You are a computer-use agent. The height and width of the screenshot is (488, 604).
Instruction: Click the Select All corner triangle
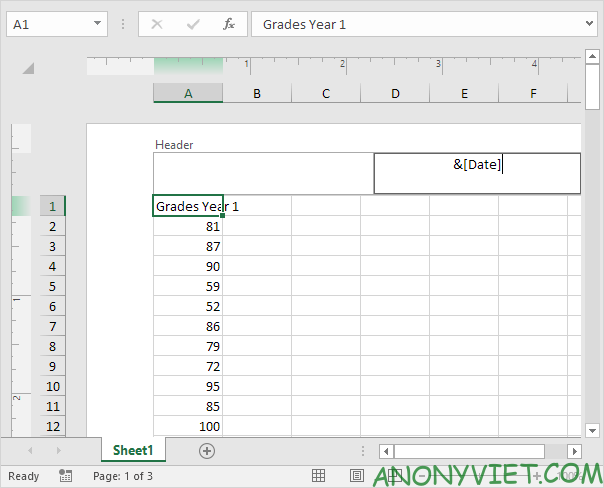tap(28, 68)
